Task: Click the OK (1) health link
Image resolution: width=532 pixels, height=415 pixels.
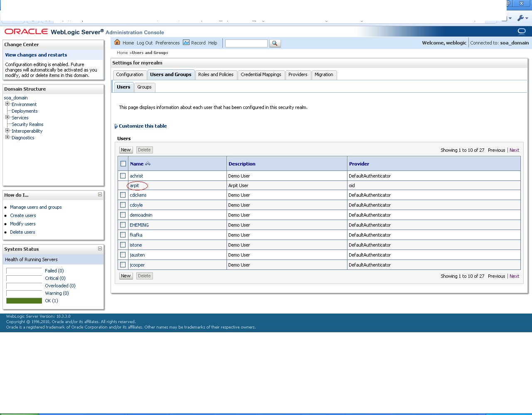Action: click(x=52, y=301)
